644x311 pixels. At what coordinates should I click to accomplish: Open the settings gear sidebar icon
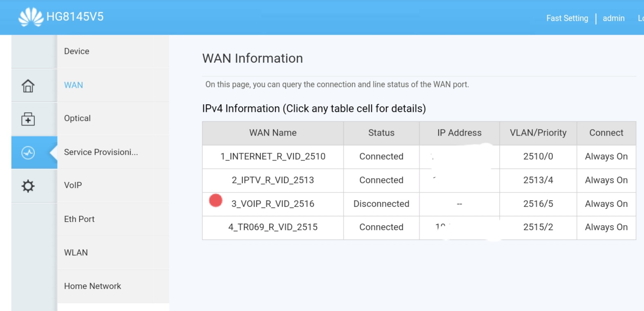point(28,186)
